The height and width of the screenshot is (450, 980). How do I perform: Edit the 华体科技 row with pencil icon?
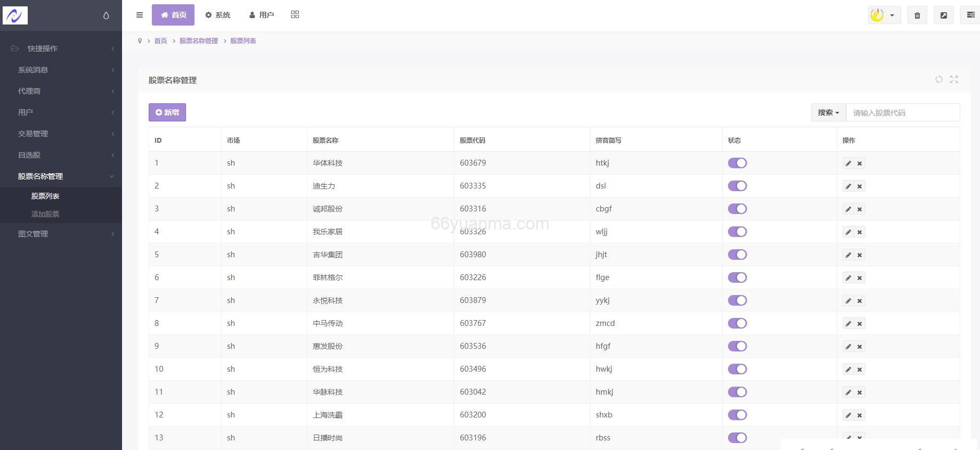[848, 163]
